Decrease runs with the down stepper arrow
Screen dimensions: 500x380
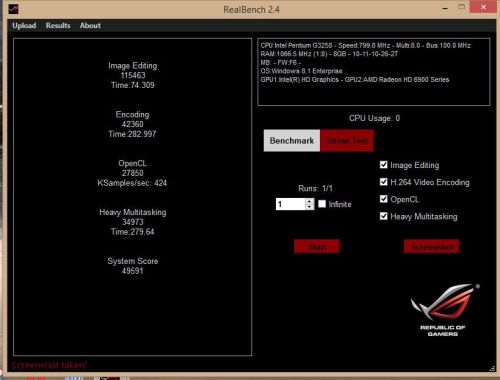click(x=310, y=207)
